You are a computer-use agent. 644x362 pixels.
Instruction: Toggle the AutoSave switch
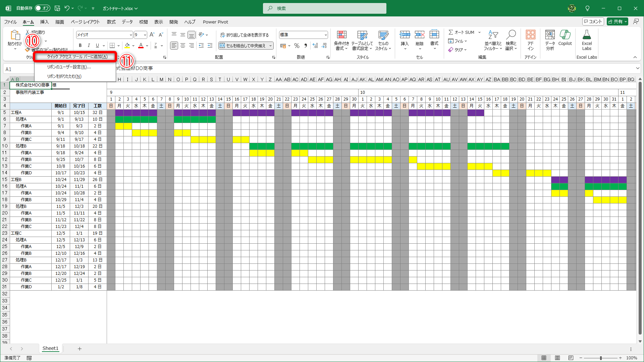point(42,8)
